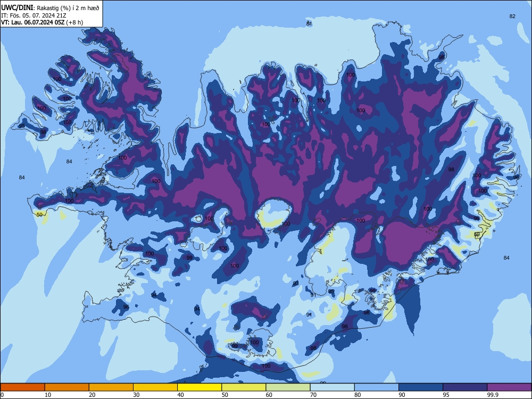This screenshot has height=399, width=532.
Task: Click the legend tick label 30
Action: pyautogui.click(x=136, y=395)
